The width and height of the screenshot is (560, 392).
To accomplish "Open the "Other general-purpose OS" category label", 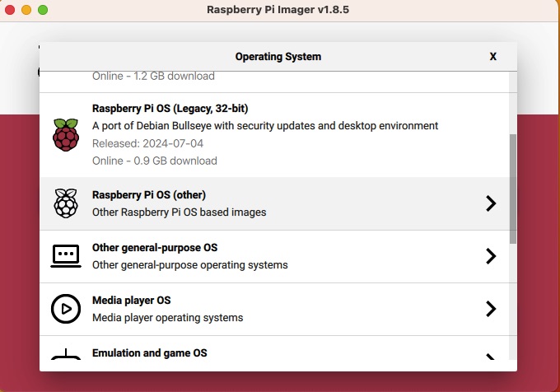I will pos(155,248).
